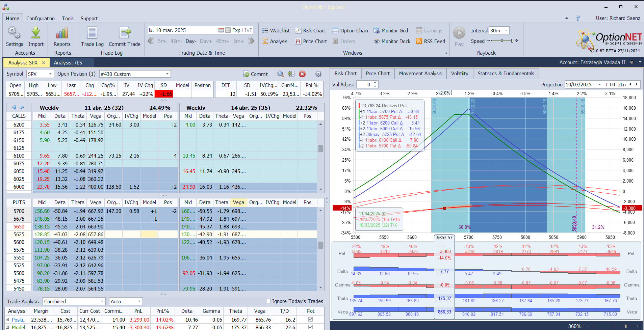The height and width of the screenshot is (330, 644).
Task: Open the position settings gear icon
Action: 318,74
